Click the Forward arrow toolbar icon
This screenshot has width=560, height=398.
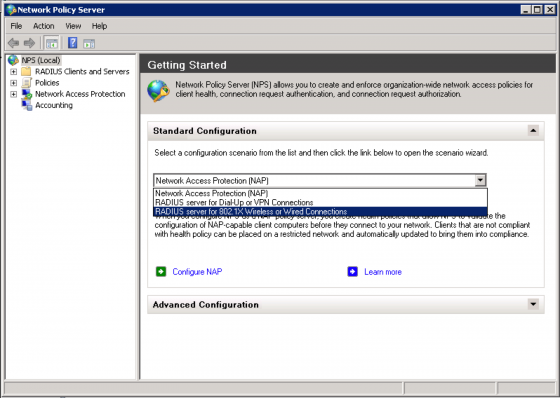(29, 43)
